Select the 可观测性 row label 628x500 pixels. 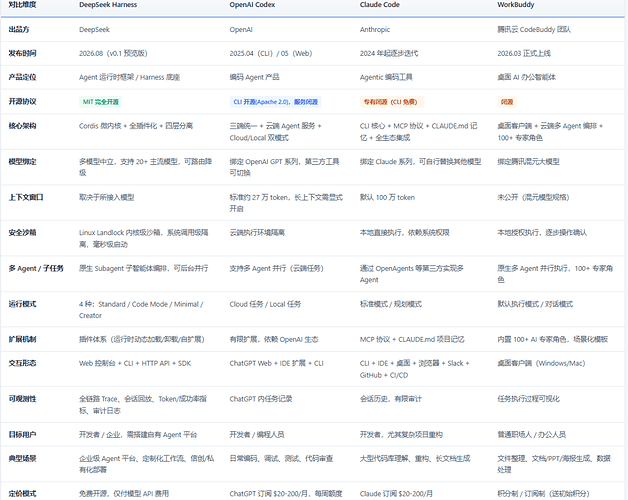[22, 399]
